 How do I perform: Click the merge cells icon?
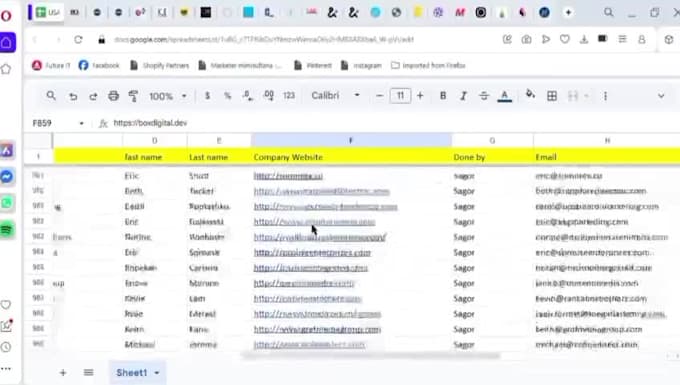[x=573, y=96]
